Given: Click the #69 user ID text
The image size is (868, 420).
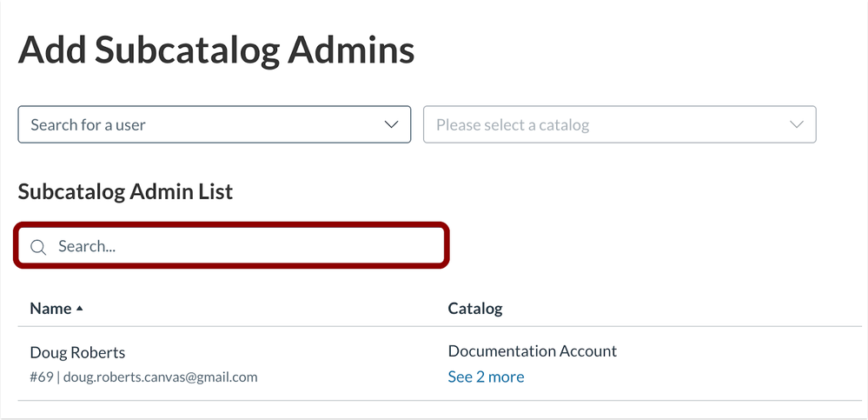Looking at the screenshot, I should click(41, 377).
